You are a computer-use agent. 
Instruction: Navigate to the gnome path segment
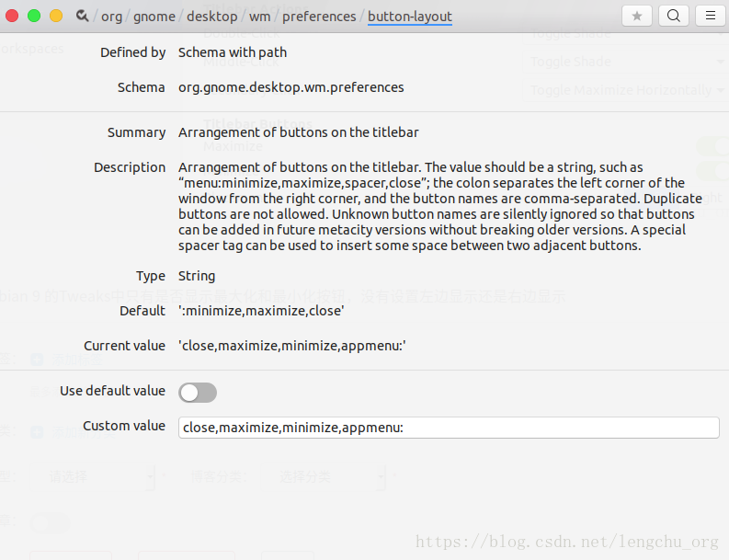(x=154, y=17)
